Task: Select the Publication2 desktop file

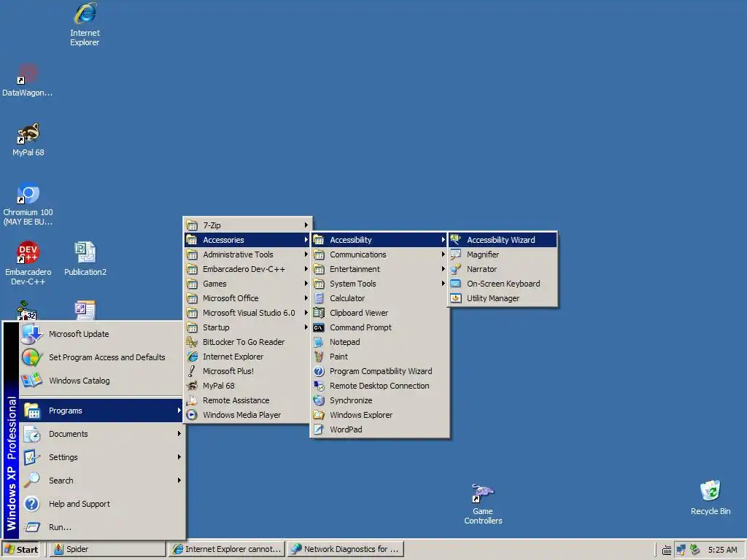Action: pos(85,259)
